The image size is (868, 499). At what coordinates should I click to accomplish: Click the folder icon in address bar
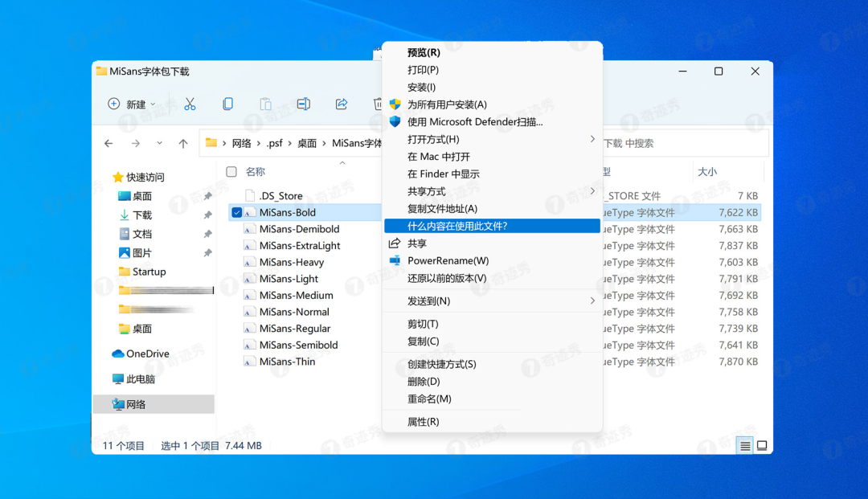(211, 143)
